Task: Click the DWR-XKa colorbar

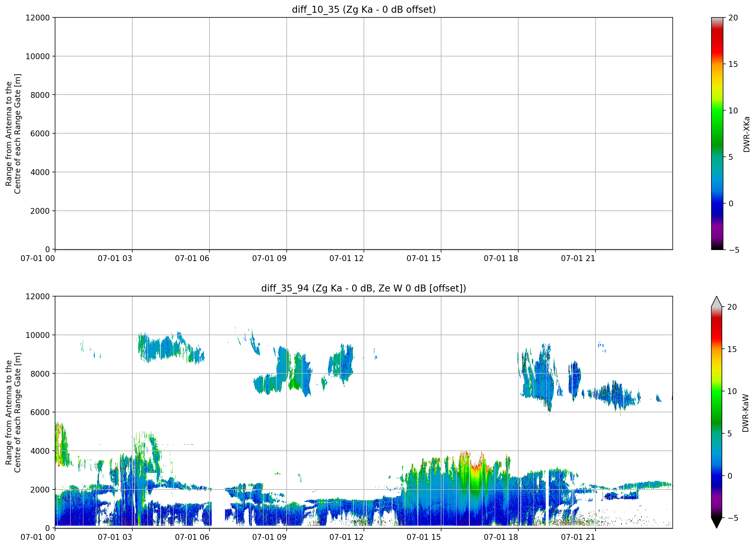Action: (x=717, y=133)
